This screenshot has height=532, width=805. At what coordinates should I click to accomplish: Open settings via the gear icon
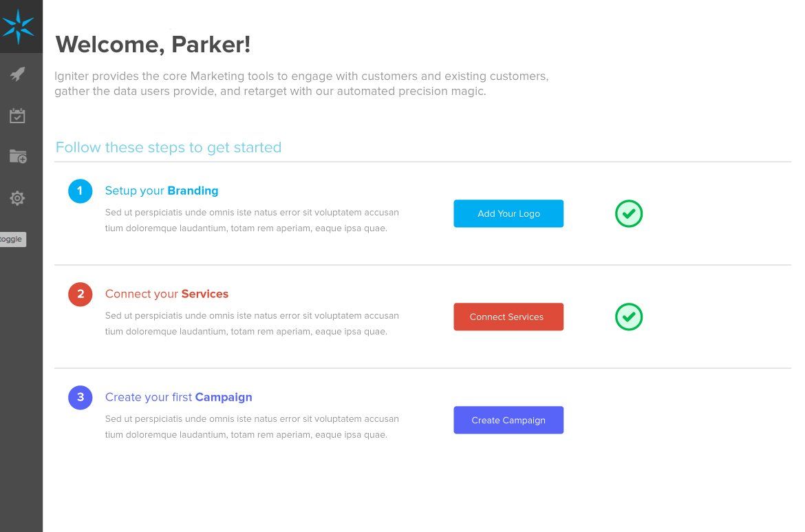(x=18, y=198)
